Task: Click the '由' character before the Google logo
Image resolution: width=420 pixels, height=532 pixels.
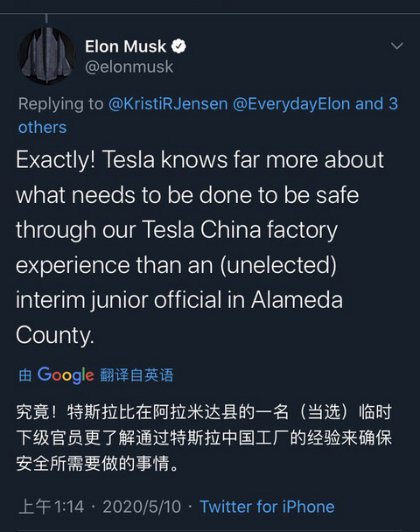Action: point(25,375)
